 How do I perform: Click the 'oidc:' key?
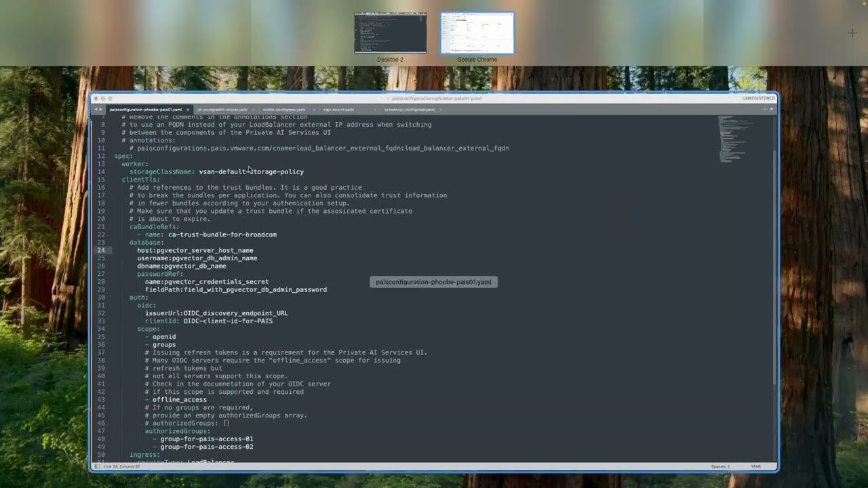pos(147,306)
